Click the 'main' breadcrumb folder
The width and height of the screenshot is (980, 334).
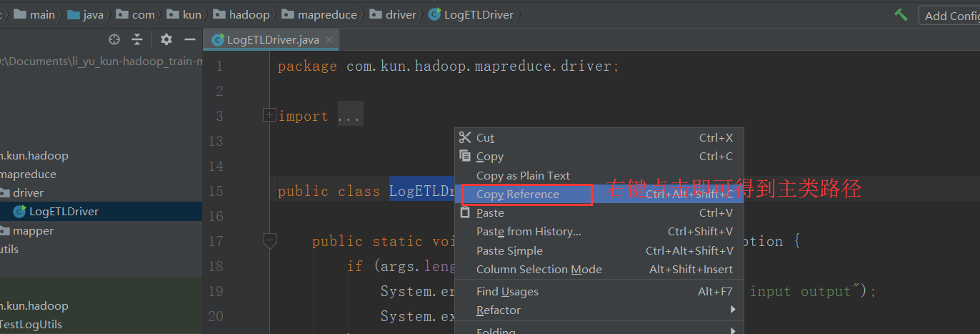point(34,14)
